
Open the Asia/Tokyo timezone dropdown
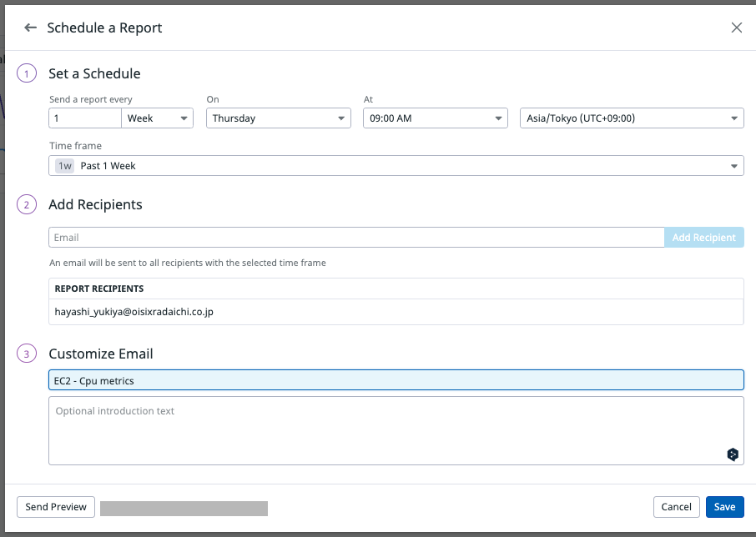point(632,118)
